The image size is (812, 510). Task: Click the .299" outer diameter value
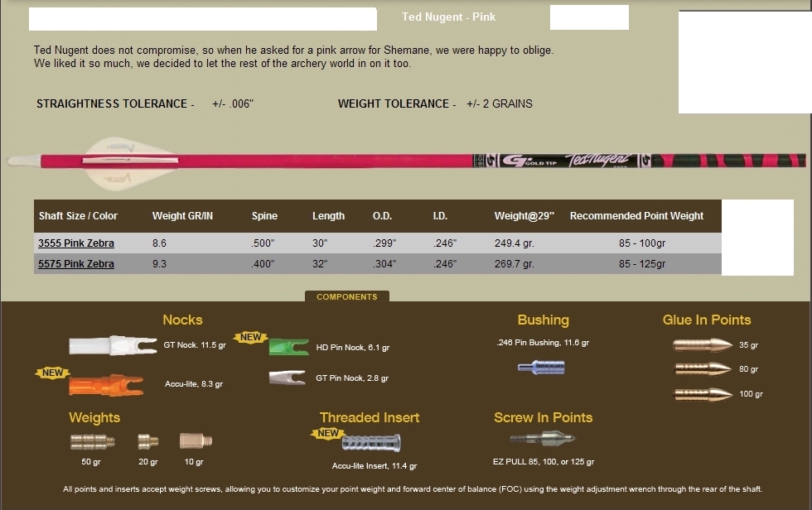point(384,243)
